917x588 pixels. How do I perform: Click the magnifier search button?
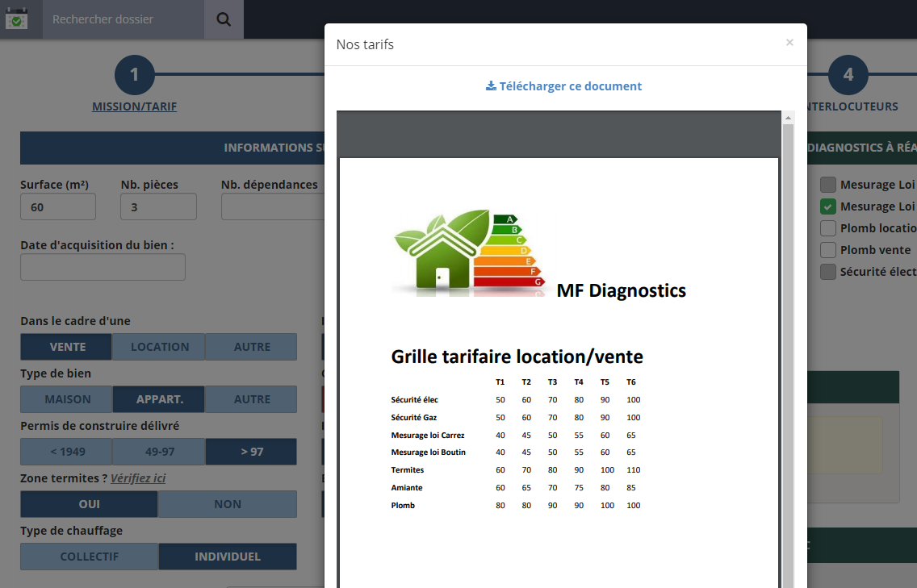(224, 19)
